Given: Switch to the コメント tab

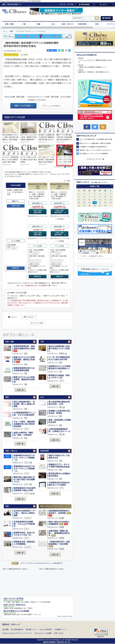Looking at the screenshot, I should (12, 317).
